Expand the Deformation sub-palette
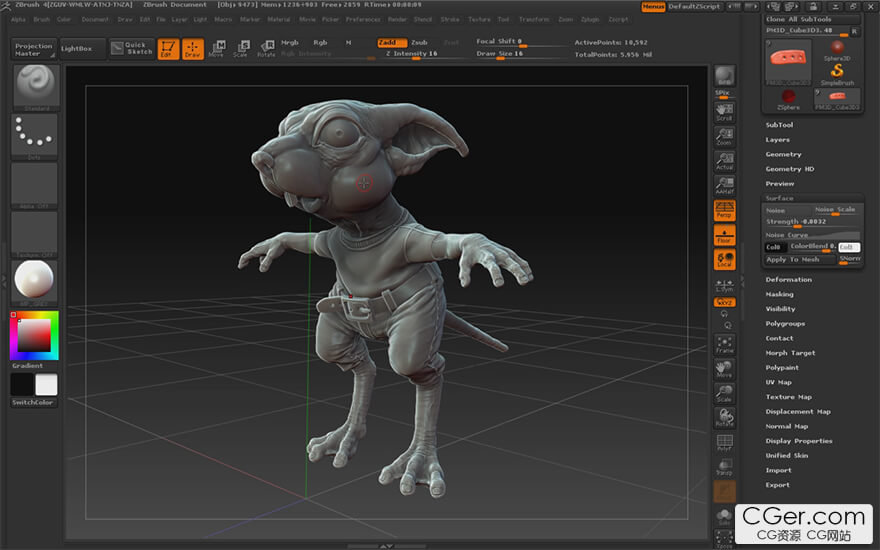This screenshot has height=550, width=880. pyautogui.click(x=789, y=279)
